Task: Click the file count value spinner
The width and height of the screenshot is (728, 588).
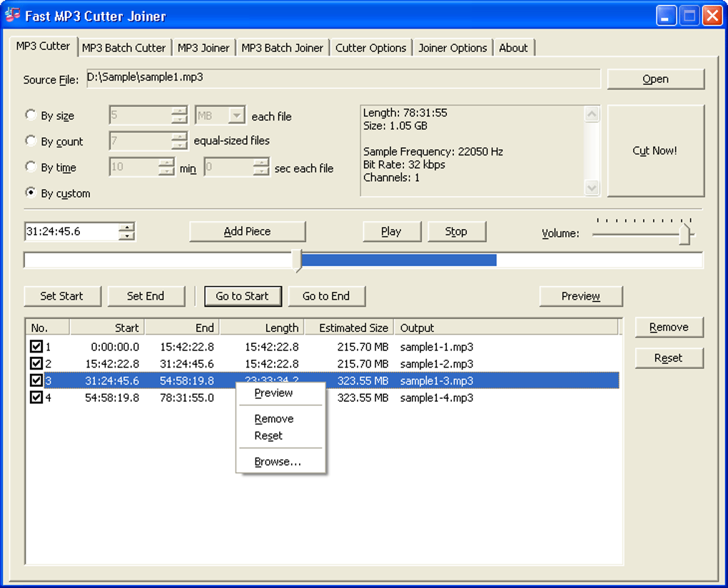Action: pos(179,141)
